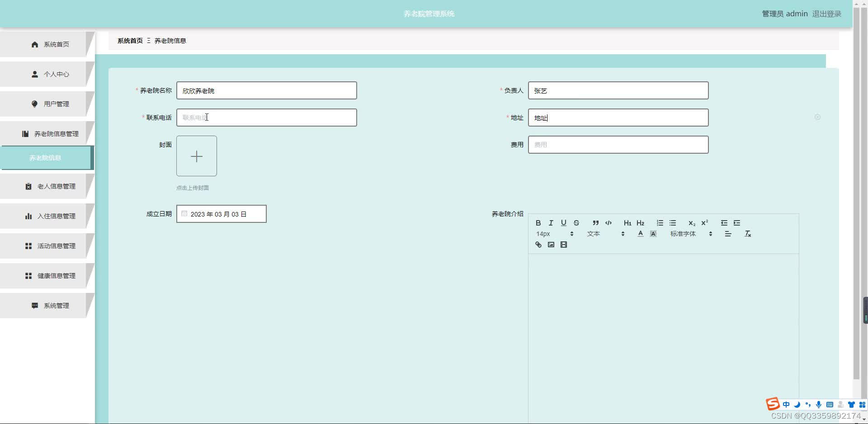Insert a video in the editor
The width and height of the screenshot is (868, 424).
[x=563, y=245]
